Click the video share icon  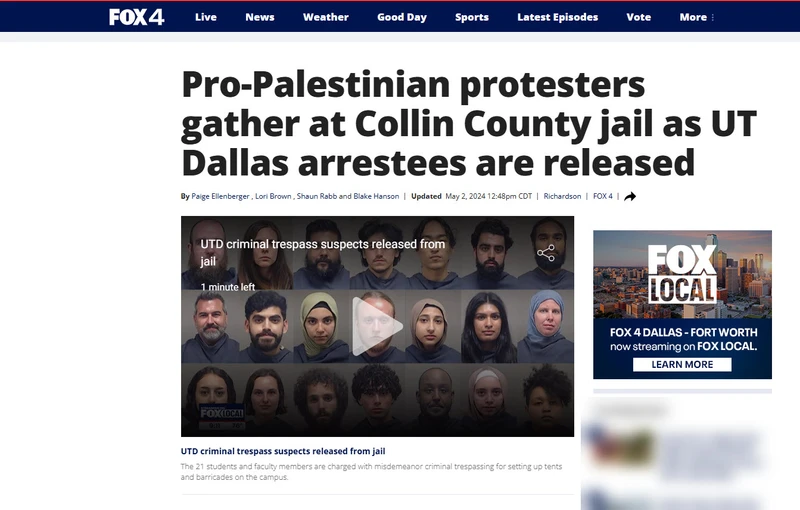point(546,253)
